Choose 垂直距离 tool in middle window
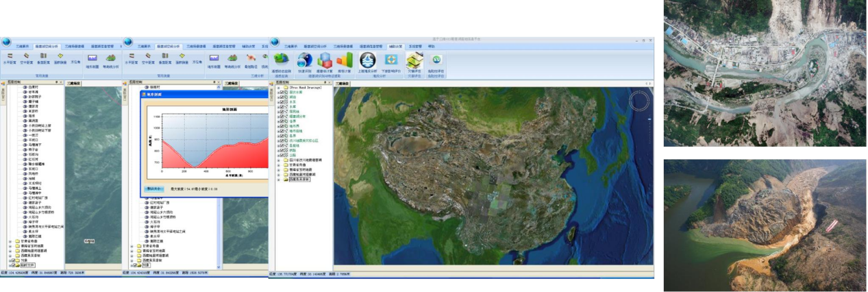 165,59
